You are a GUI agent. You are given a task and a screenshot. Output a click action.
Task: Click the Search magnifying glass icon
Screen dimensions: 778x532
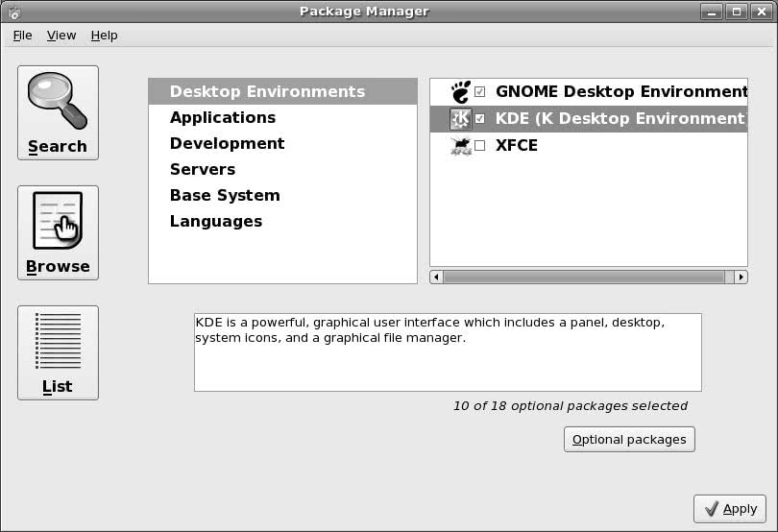click(x=58, y=100)
